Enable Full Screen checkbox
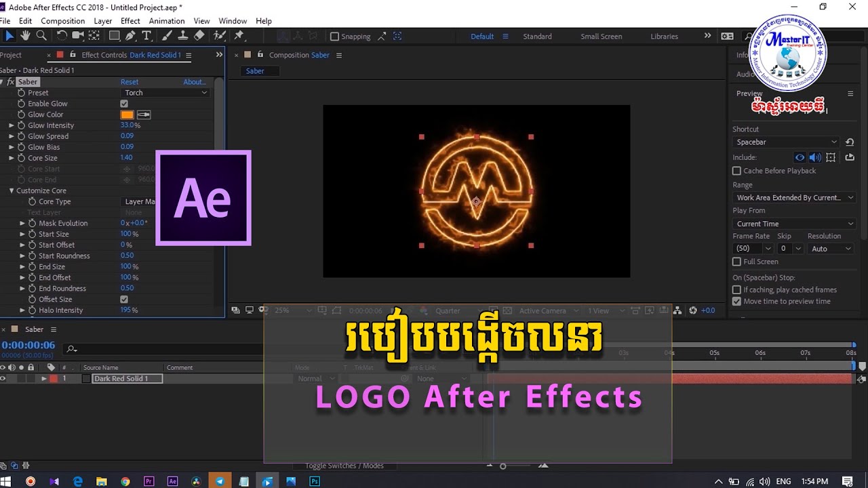Image resolution: width=868 pixels, height=488 pixels. tap(737, 262)
